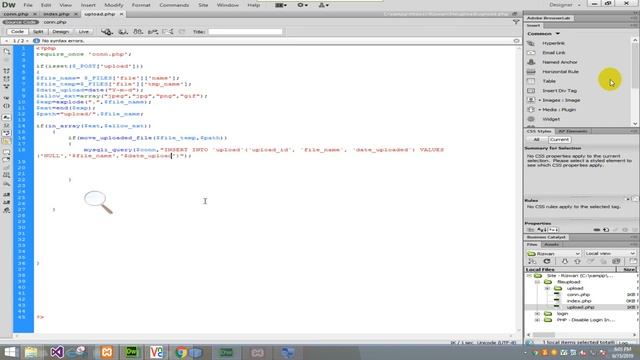Click the File management toolbar icon
The width and height of the screenshot is (640, 360).
tap(138, 31)
